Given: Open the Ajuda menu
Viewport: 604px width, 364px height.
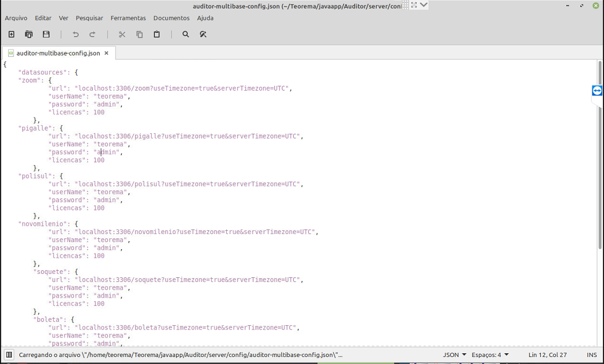Looking at the screenshot, I should (205, 18).
